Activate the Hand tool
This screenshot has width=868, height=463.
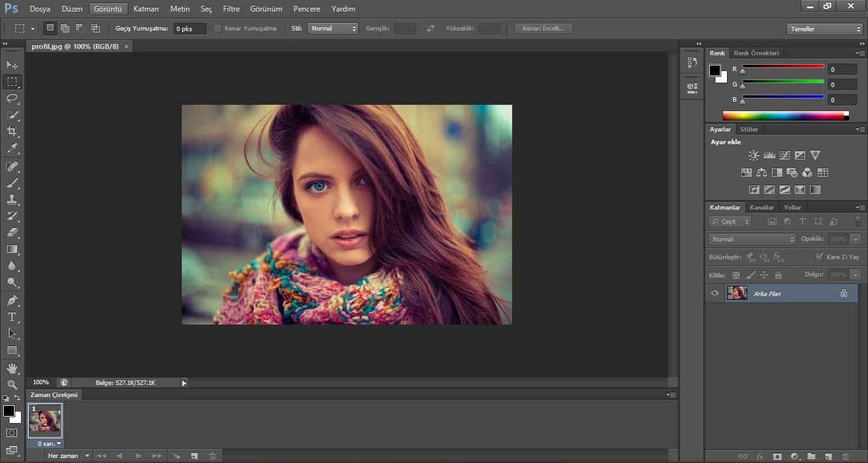click(12, 368)
